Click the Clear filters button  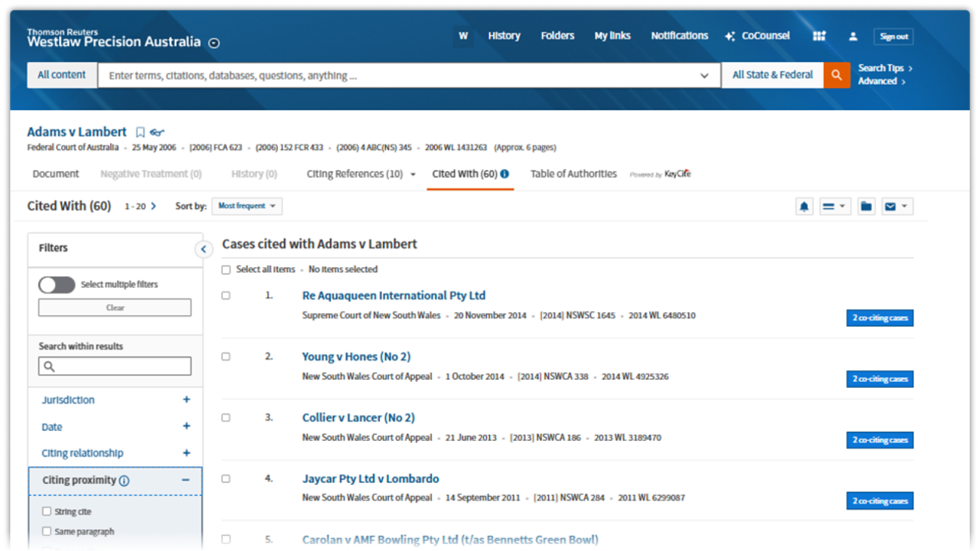click(x=115, y=308)
